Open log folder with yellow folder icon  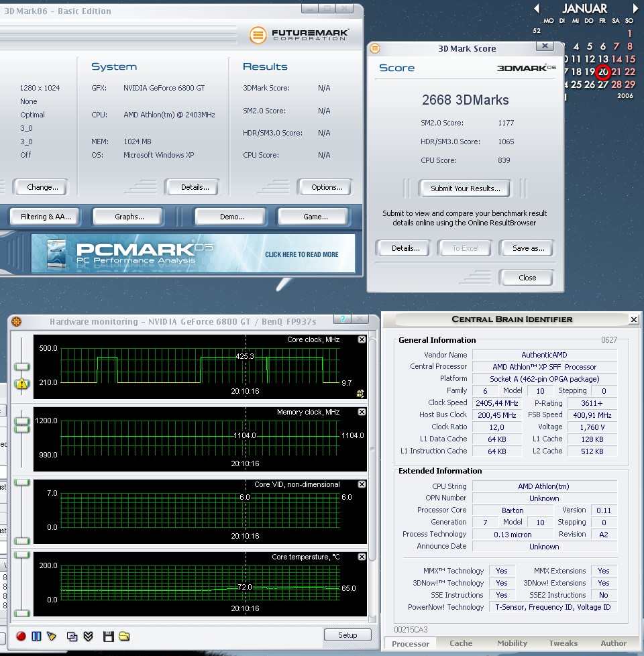[124, 637]
